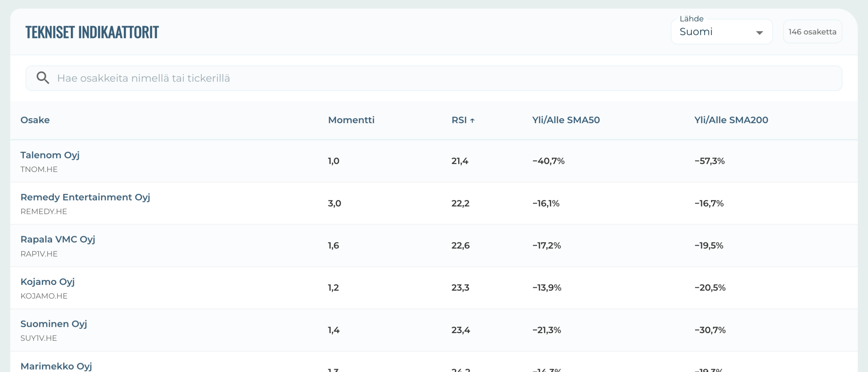
Task: Sort by the RSI column header
Action: [x=459, y=120]
